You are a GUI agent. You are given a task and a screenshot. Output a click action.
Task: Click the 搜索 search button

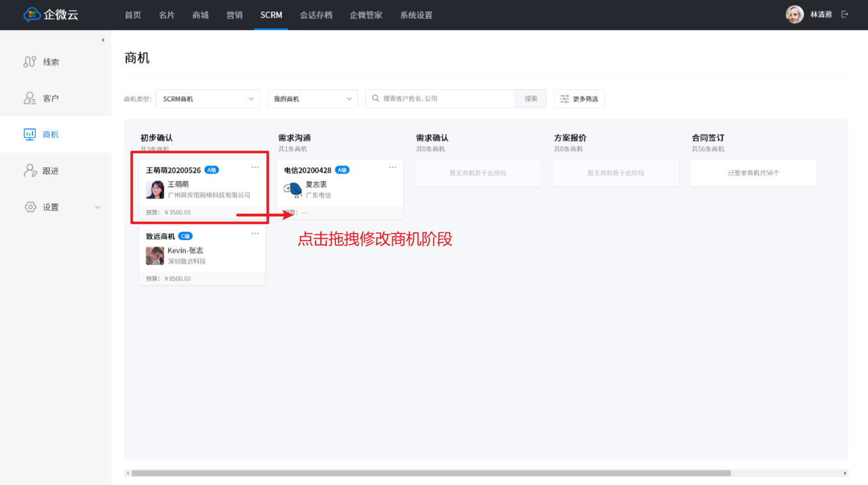531,99
